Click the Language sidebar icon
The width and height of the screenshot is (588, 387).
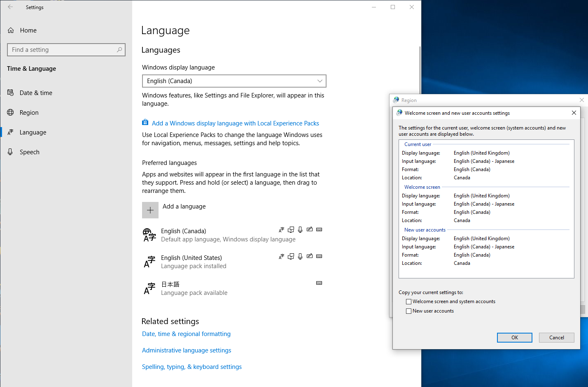point(11,132)
